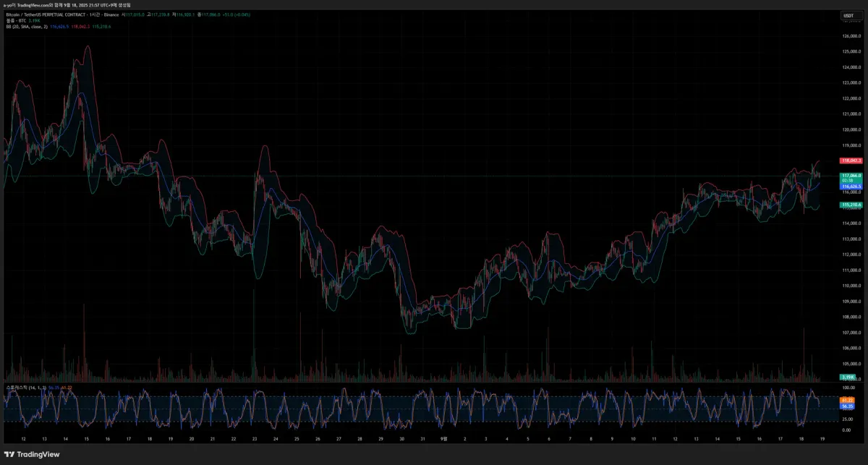Click the green 117,066.0 current price label

pos(850,176)
